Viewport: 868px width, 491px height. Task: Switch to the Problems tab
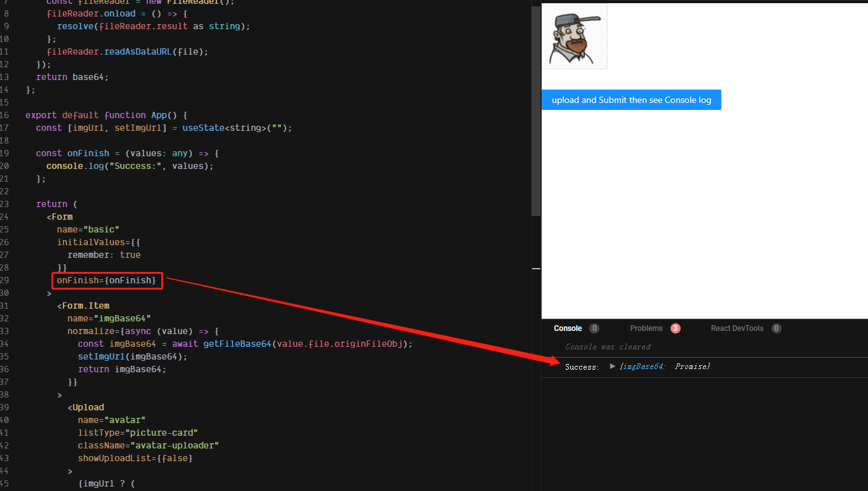pyautogui.click(x=646, y=328)
